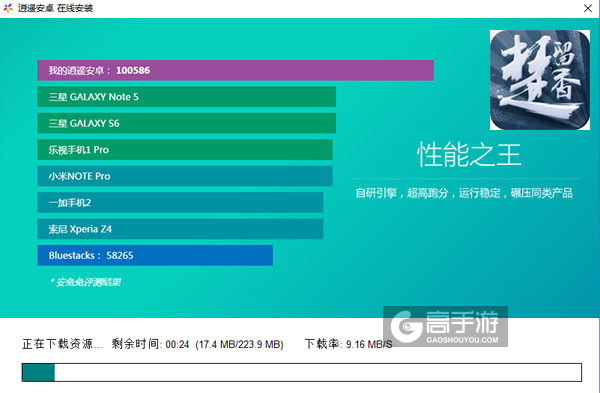
Task: Select the 小米NOTE Pro bar
Action: [185, 176]
